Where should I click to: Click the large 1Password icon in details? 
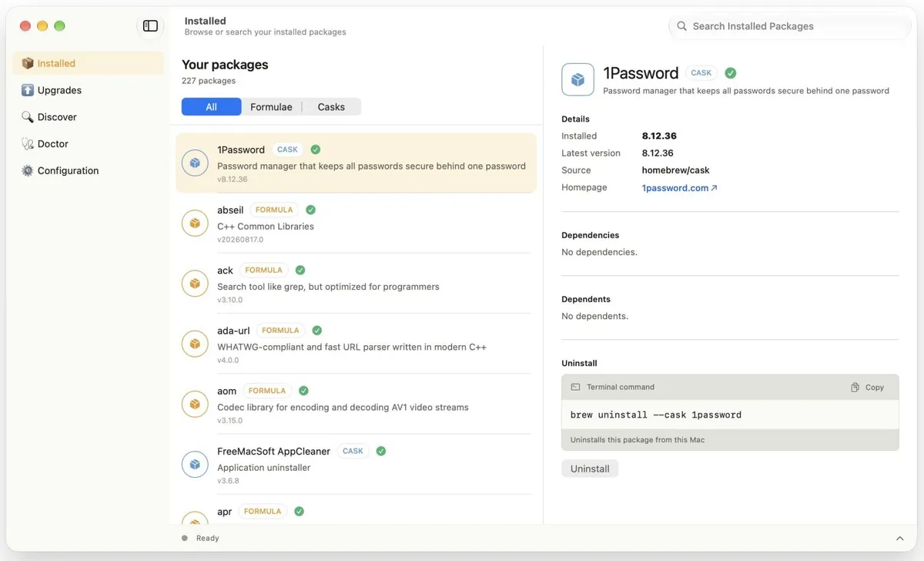(x=577, y=79)
